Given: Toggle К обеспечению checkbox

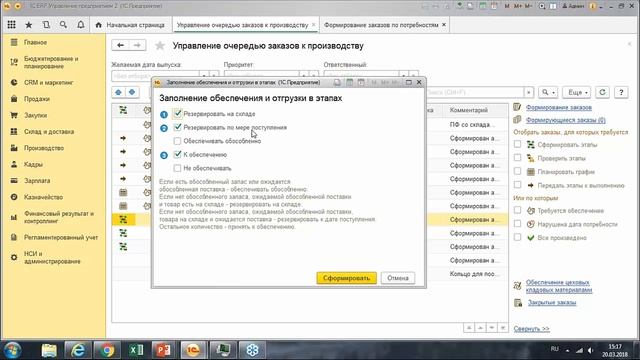Looking at the screenshot, I should [x=177, y=155].
